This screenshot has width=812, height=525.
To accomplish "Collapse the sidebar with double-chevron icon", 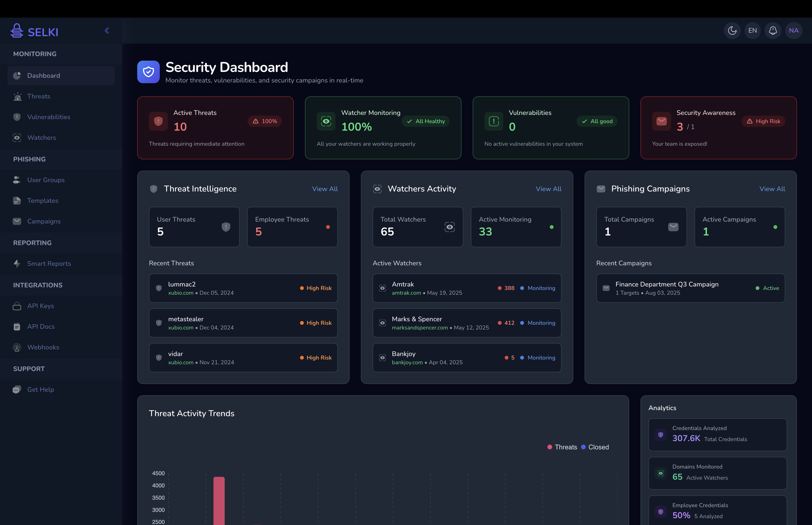I will (107, 31).
